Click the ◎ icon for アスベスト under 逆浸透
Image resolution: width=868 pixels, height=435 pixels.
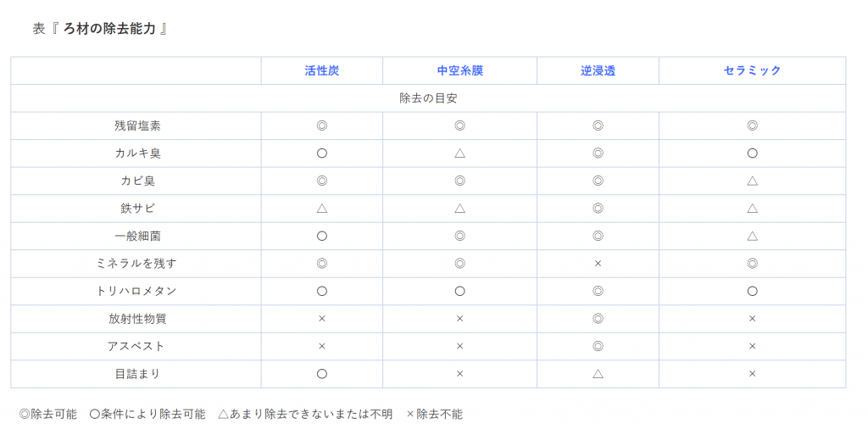(598, 346)
